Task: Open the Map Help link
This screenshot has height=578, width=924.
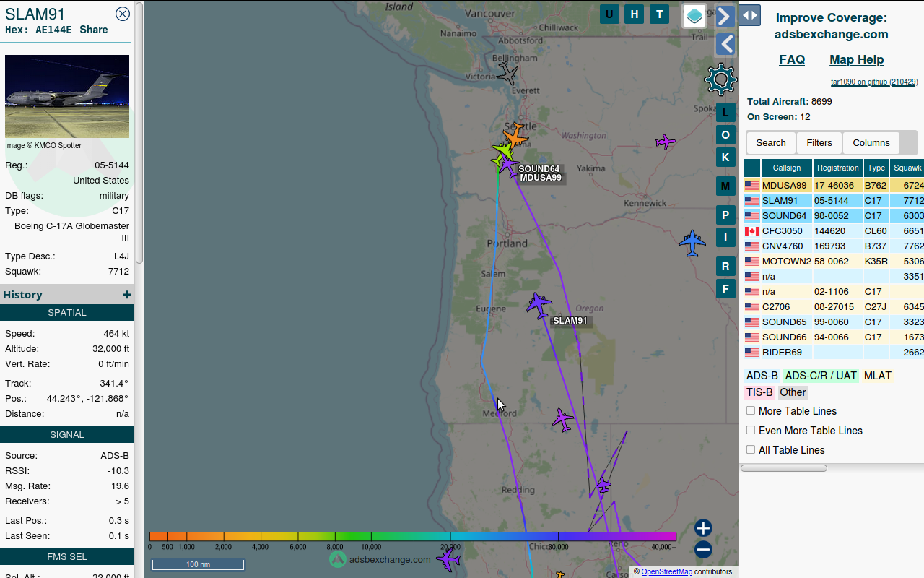Action: tap(857, 60)
